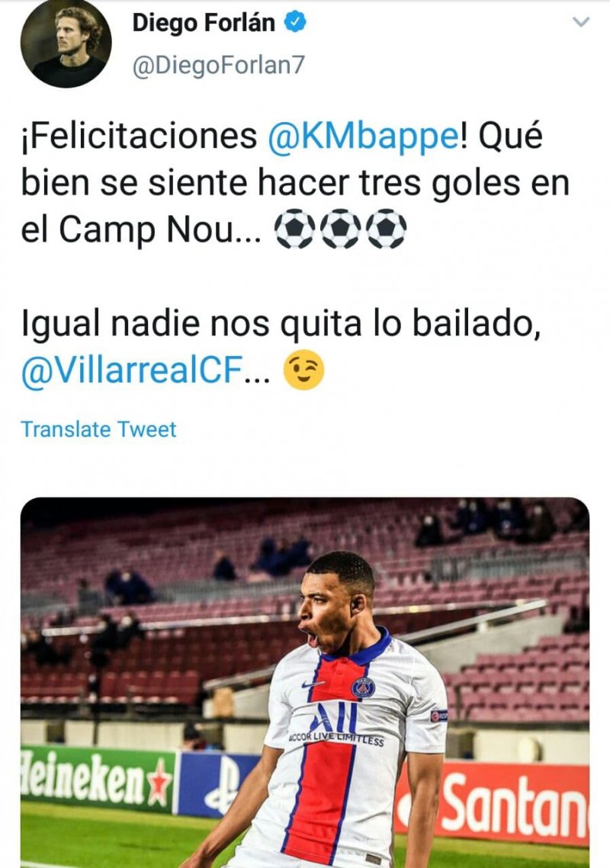Select the middle soccer ball emoji
This screenshot has height=868, width=610.
(339, 229)
